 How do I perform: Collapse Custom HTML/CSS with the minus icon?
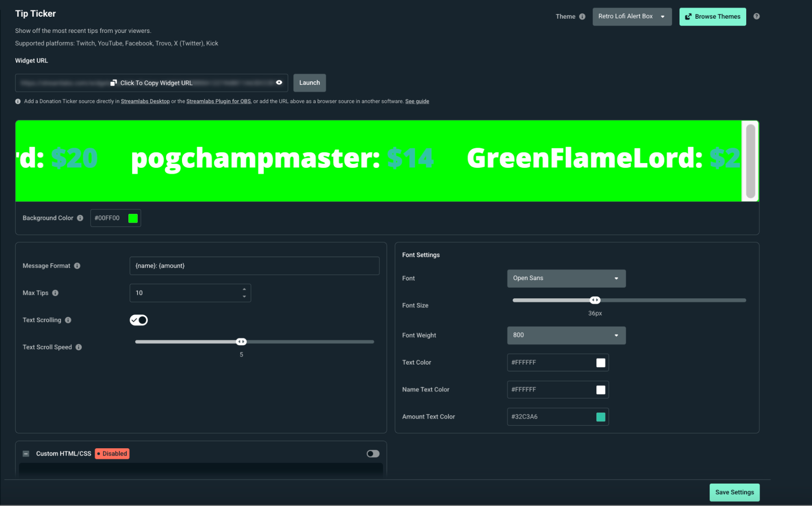tap(26, 454)
